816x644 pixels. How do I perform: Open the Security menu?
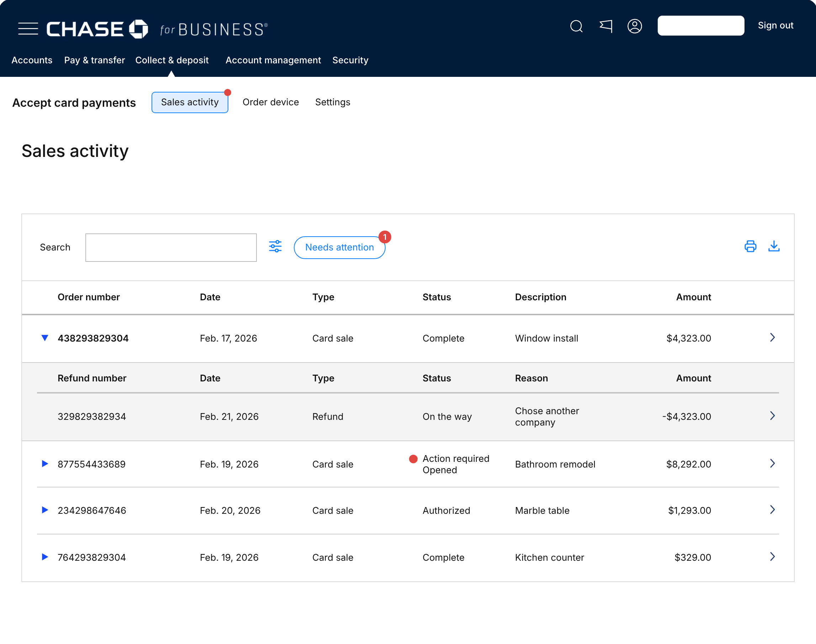point(350,60)
